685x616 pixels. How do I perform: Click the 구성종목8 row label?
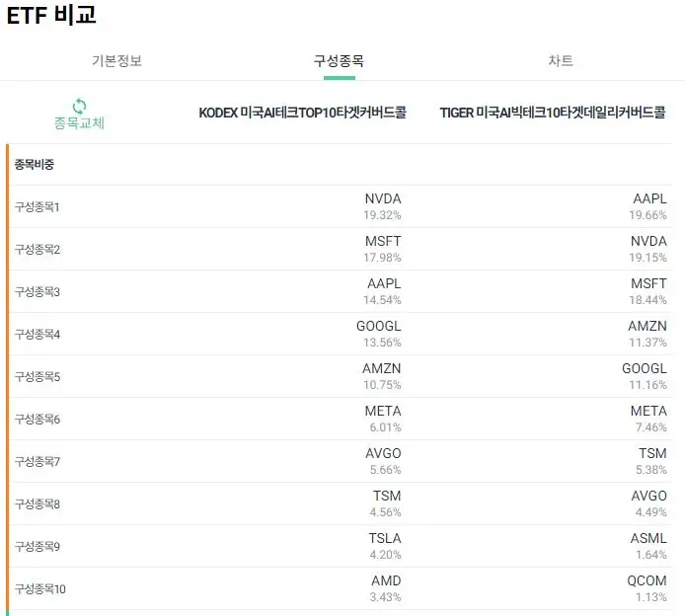(38, 504)
